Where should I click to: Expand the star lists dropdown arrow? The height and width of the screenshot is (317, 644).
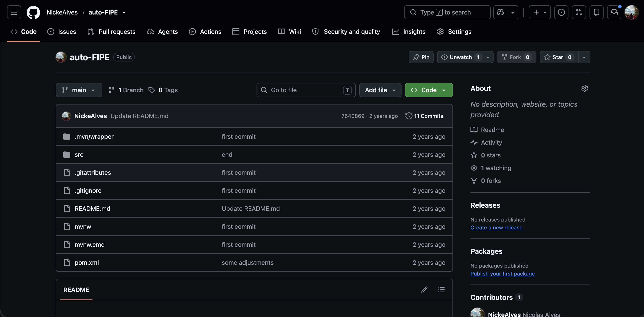coord(584,57)
